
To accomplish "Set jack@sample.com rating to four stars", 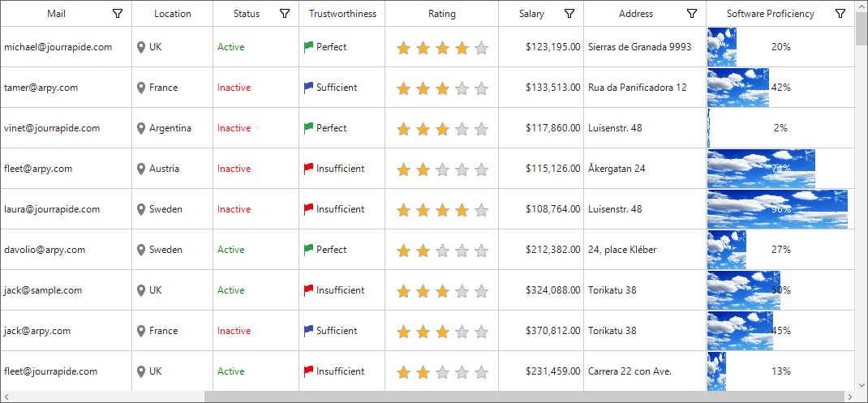I will point(462,291).
